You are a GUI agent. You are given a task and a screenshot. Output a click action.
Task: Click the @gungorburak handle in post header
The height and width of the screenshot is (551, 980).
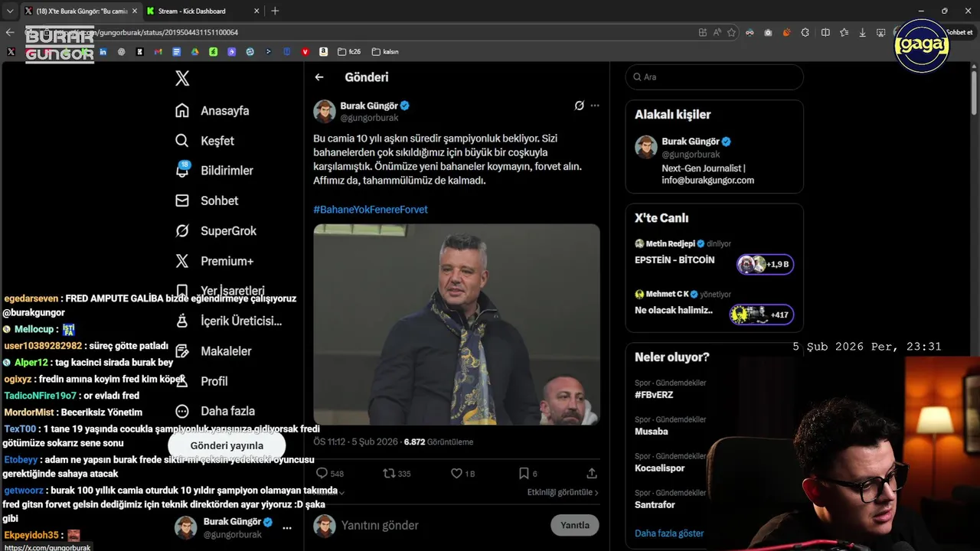[x=369, y=118]
